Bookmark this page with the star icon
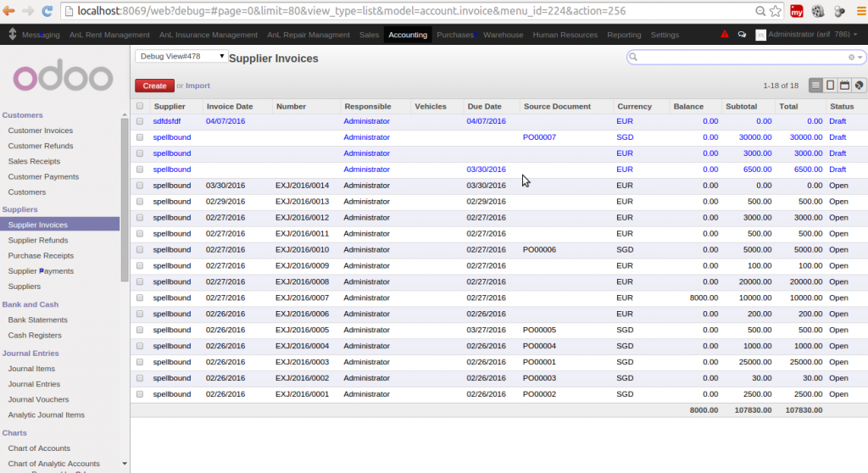The width and height of the screenshot is (868, 473). click(776, 12)
